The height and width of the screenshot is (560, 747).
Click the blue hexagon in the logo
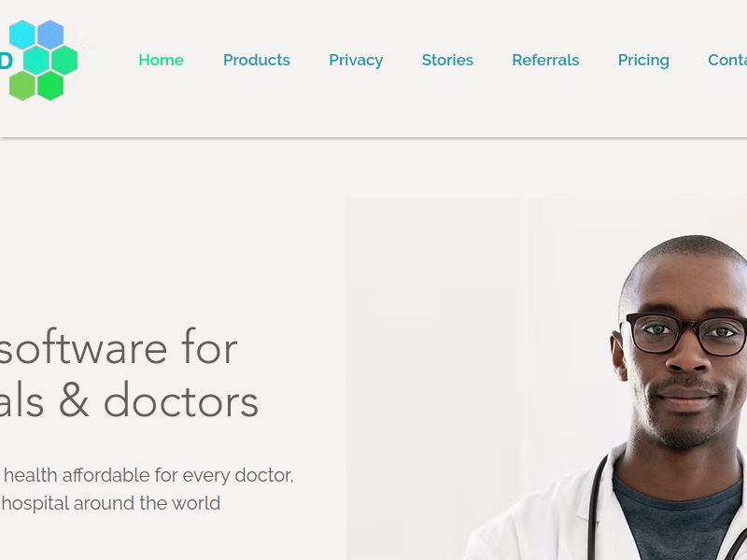[x=50, y=35]
